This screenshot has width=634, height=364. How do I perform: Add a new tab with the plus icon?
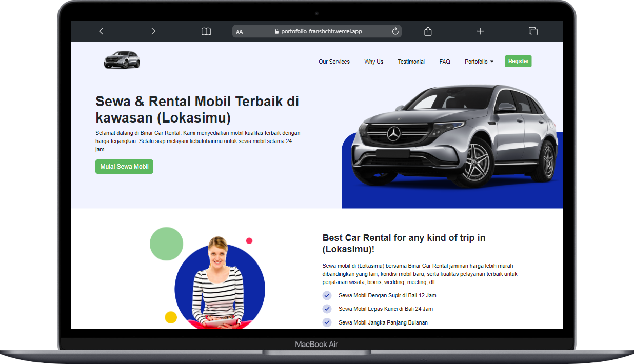(480, 31)
